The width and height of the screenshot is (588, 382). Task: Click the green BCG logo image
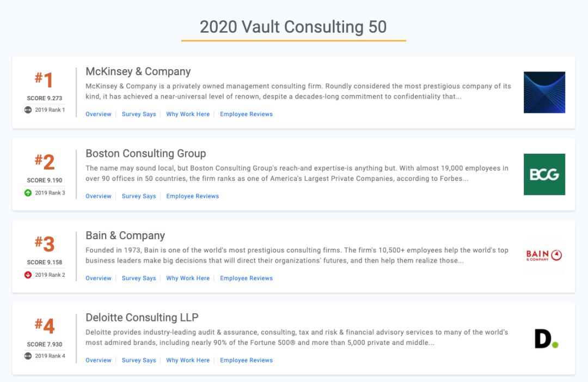click(x=544, y=174)
